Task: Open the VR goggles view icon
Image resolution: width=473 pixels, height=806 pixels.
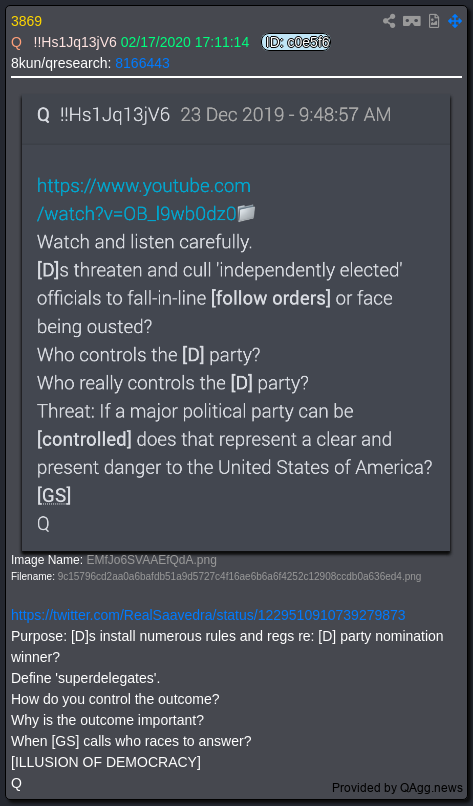Action: tap(411, 21)
